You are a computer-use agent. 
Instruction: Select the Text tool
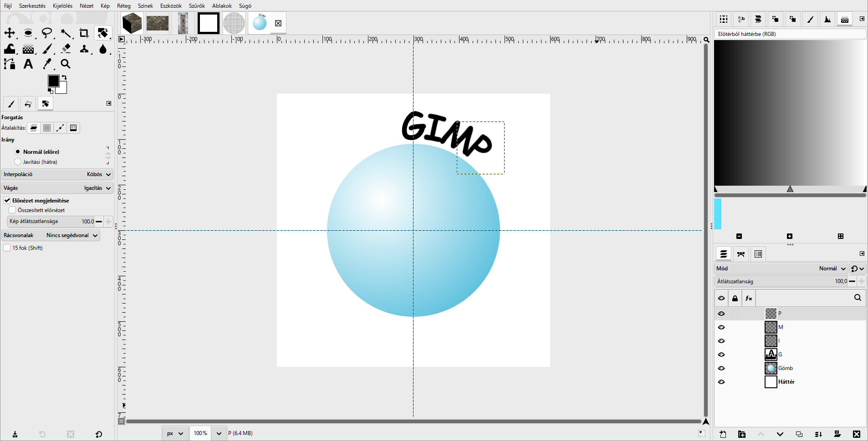[28, 64]
